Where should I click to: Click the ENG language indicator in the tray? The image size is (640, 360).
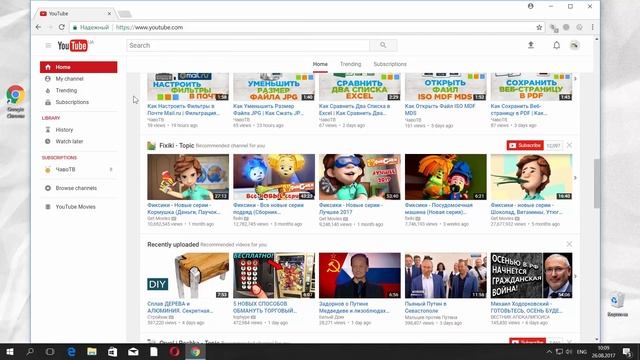pos(582,351)
